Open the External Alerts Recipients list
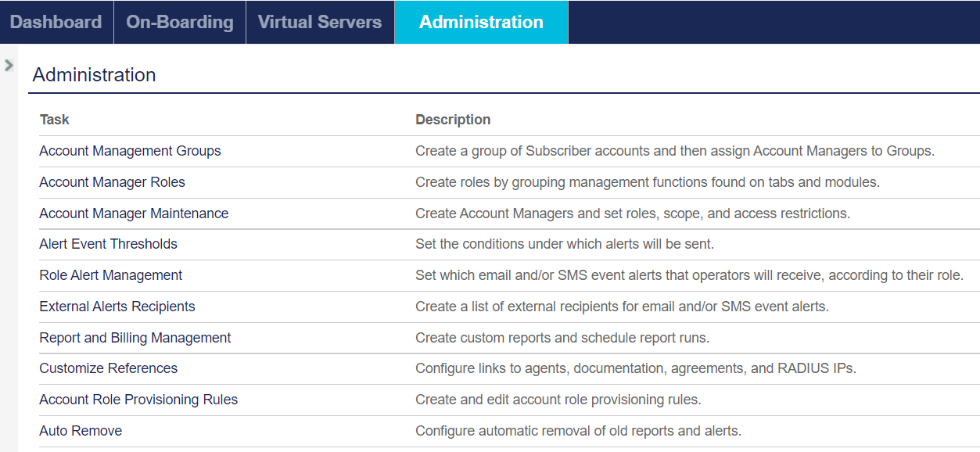Screen dimensions: 980x452 (117, 307)
